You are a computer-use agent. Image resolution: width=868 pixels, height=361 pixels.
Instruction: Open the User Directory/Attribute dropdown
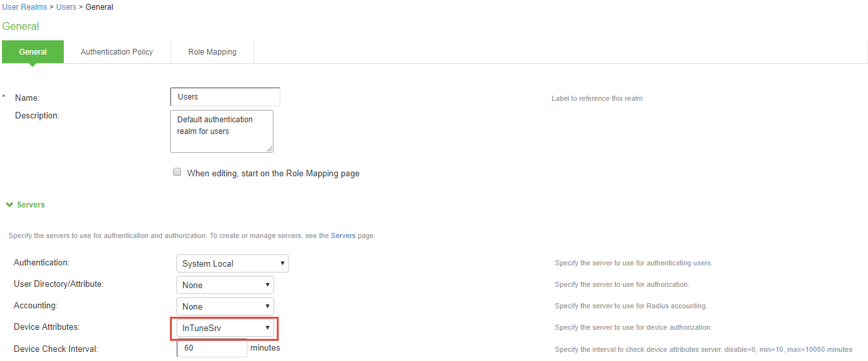click(225, 285)
